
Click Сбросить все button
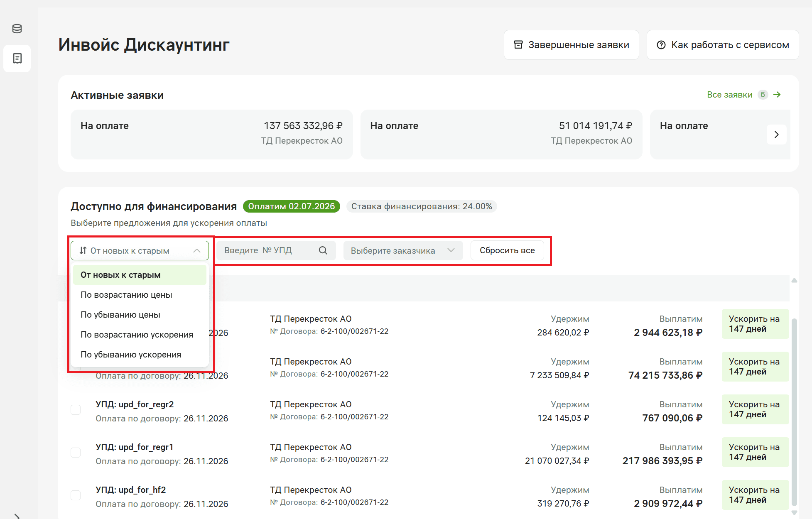pyautogui.click(x=507, y=250)
